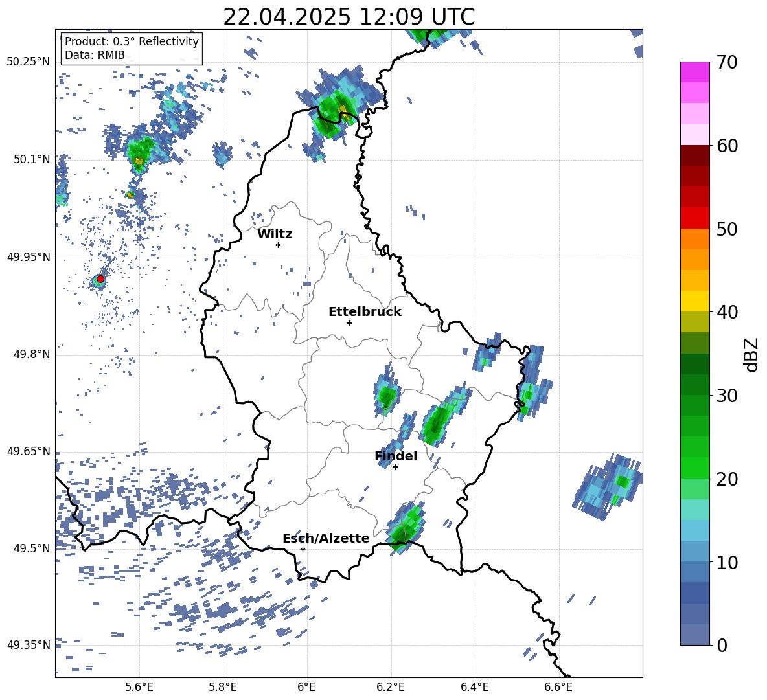Click the 20 tick on the colorbar
Viewport: 767px width, 700px height.
[x=727, y=479]
